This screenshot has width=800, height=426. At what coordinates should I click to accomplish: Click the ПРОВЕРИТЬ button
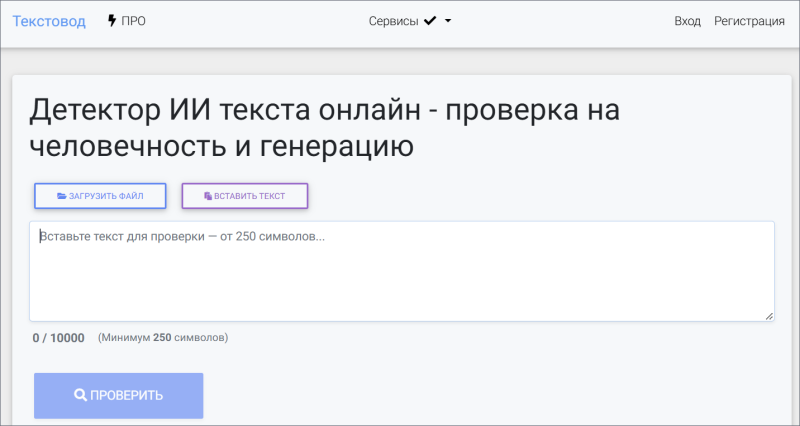118,395
